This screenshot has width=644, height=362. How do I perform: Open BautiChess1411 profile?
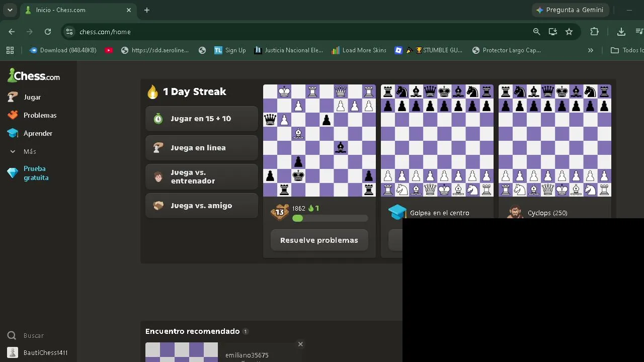(45, 352)
